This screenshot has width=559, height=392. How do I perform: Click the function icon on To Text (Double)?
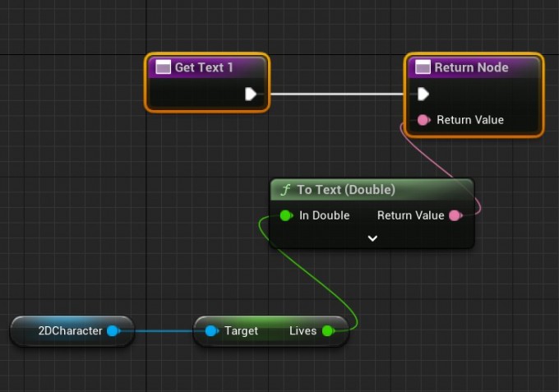[x=285, y=190]
